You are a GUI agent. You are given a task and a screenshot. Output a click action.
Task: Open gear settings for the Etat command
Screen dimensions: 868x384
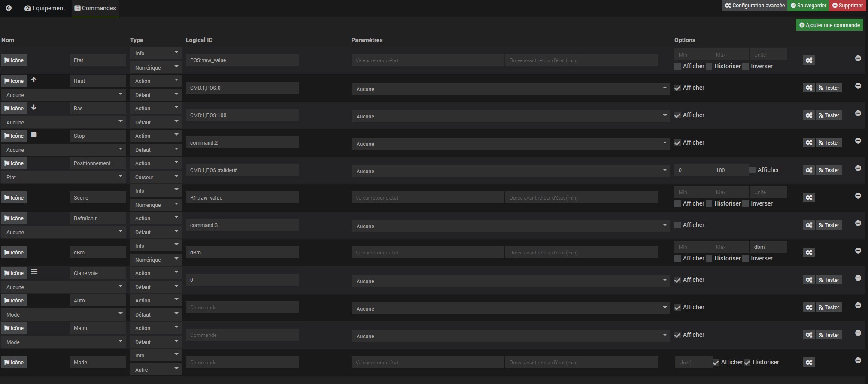(809, 60)
